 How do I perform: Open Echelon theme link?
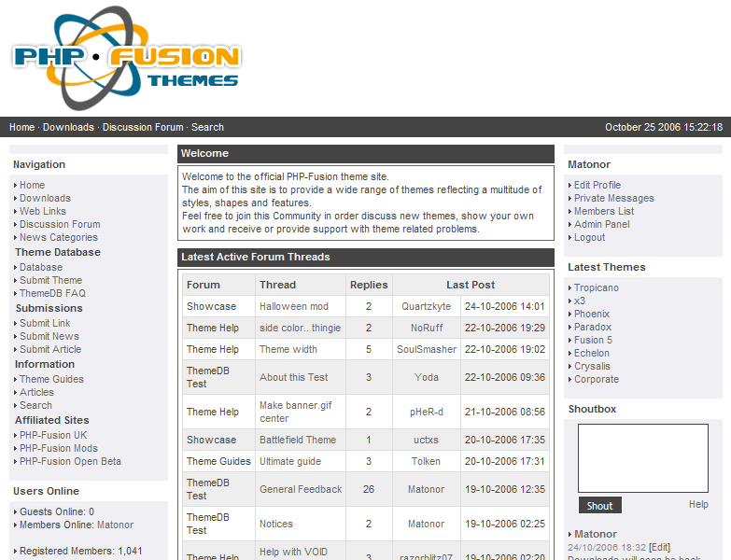592,353
